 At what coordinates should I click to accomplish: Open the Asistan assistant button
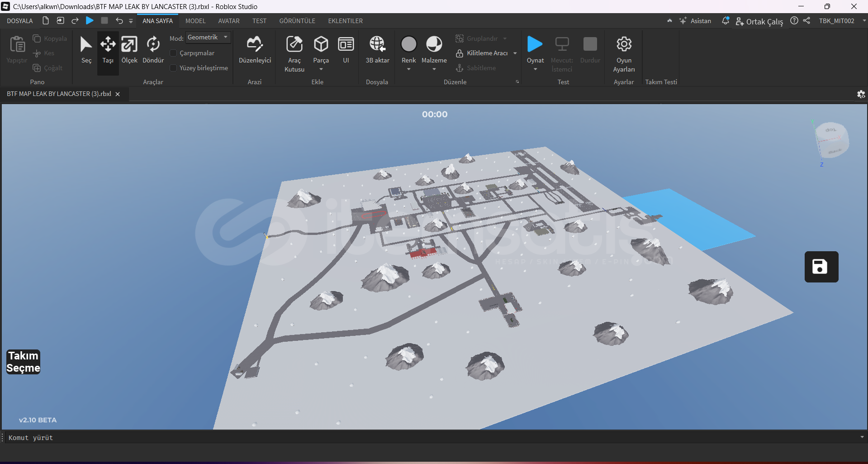[x=695, y=21]
